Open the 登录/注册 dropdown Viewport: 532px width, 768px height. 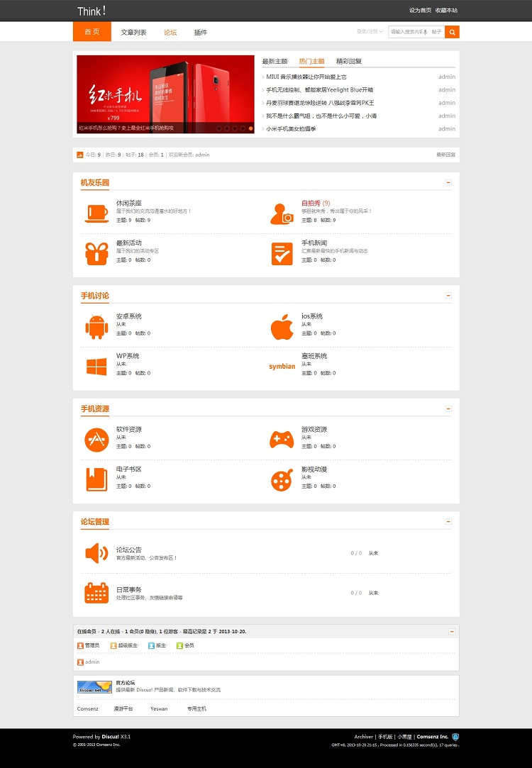pos(370,32)
